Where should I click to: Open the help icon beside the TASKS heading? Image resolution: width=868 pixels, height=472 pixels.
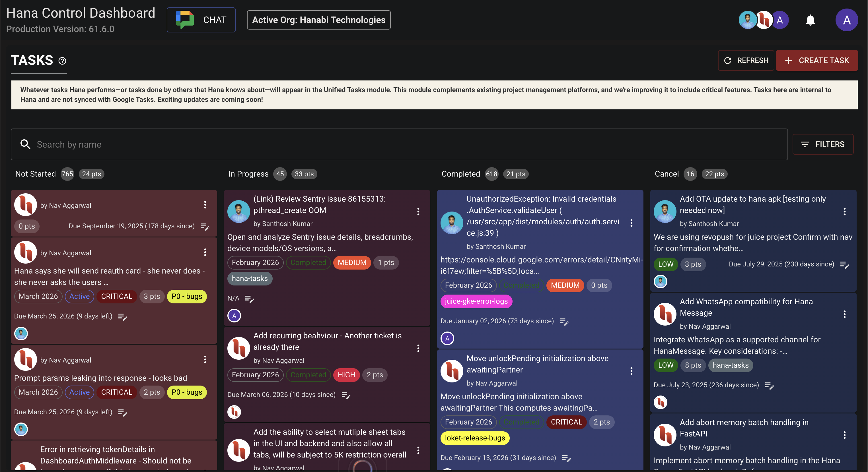62,61
